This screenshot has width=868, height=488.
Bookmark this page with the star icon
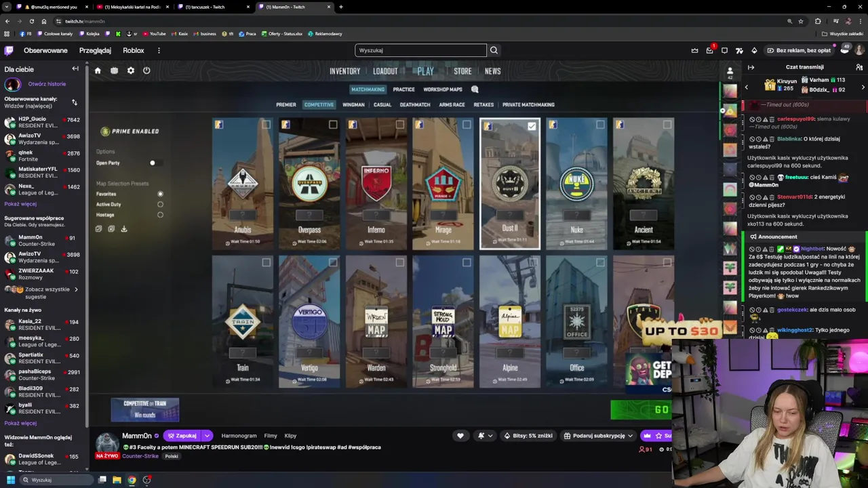coord(801,21)
